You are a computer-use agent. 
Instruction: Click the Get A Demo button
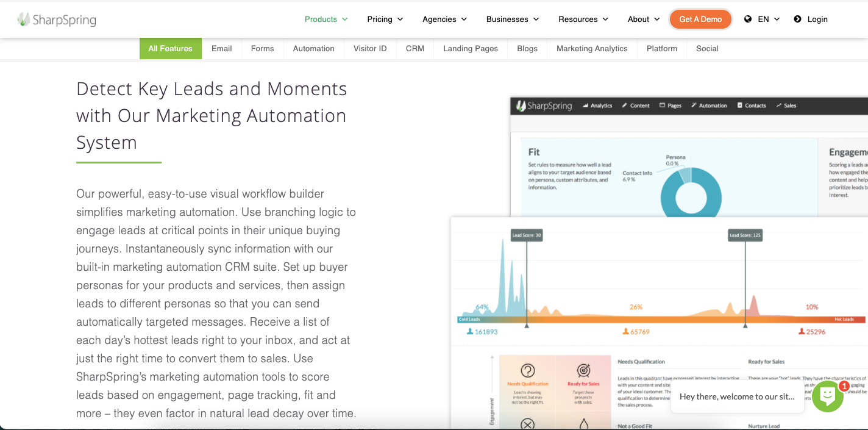pyautogui.click(x=700, y=20)
